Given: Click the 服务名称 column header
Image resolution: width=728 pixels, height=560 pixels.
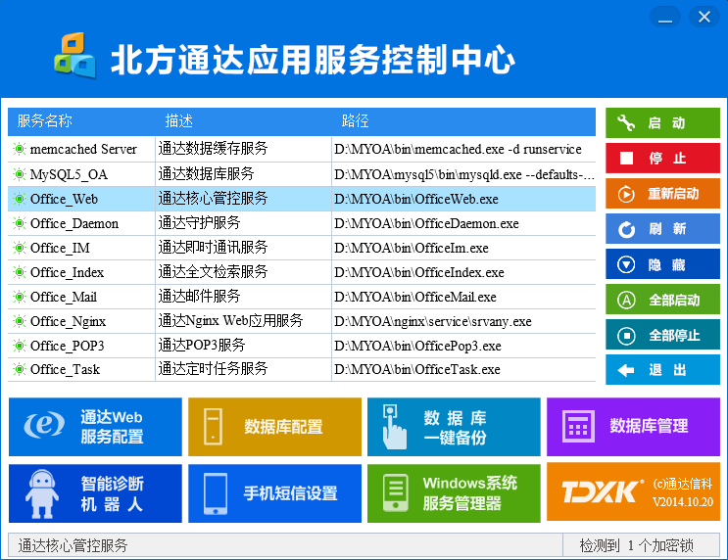Looking at the screenshot, I should 45,121.
